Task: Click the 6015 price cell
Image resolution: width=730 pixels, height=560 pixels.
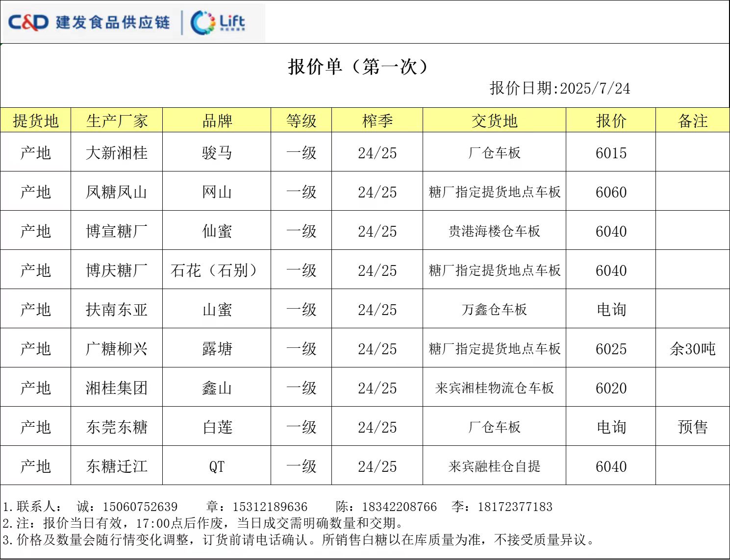Action: click(611, 153)
